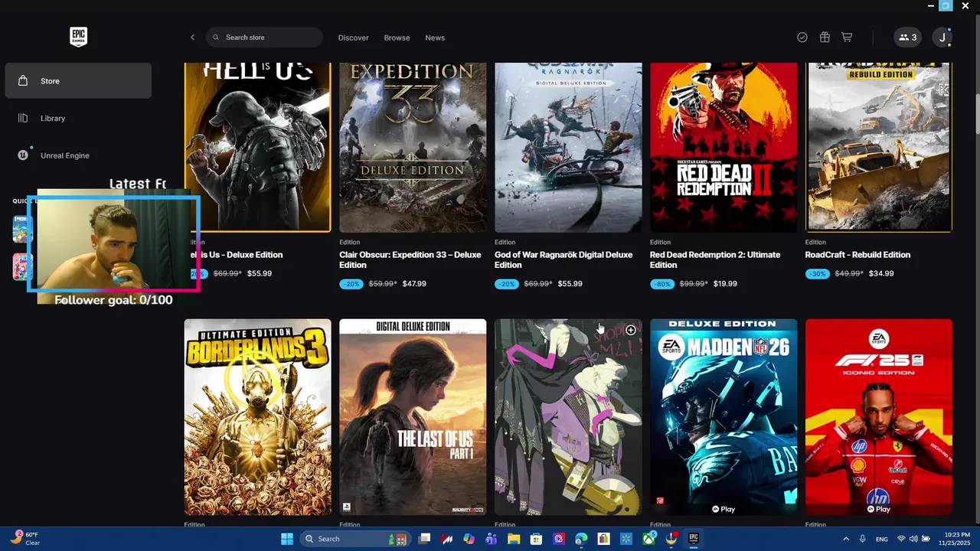Screen dimensions: 980x551
Task: Click the Epic Games logo in sidebar
Action: (78, 37)
